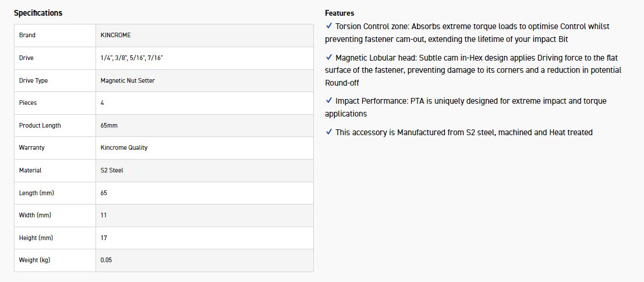Select the Specifications heading
Screen dimensions: 644x282
(x=38, y=13)
